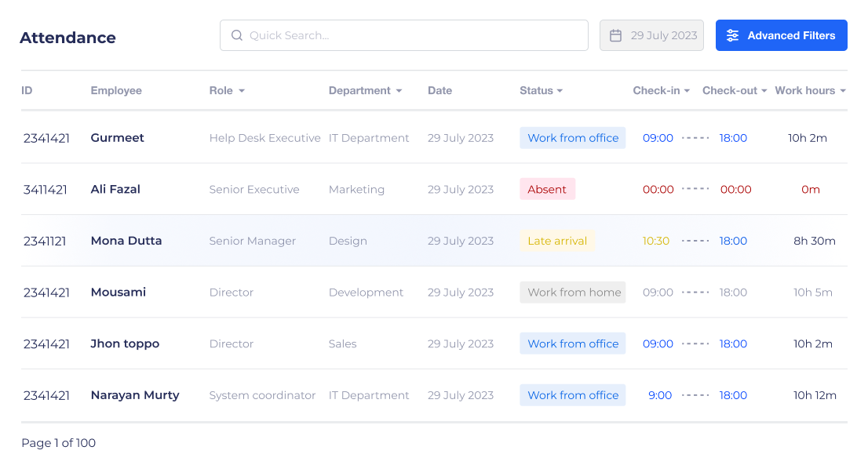Select the Work from home status badge

(x=573, y=292)
